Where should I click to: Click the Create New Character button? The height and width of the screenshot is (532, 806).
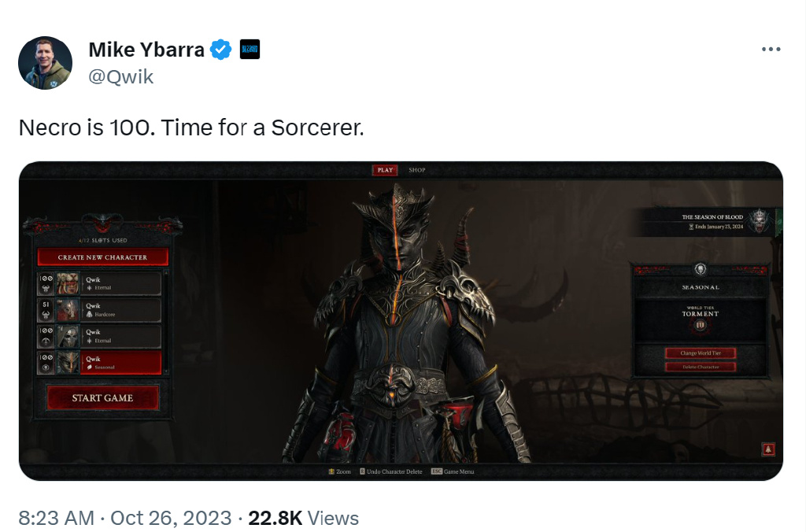tap(102, 257)
